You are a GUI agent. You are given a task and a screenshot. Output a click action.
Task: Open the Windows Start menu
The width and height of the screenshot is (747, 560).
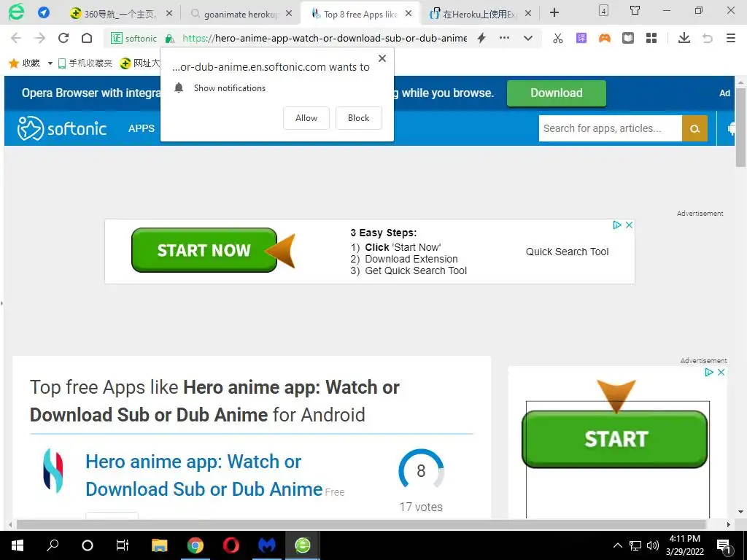(18, 545)
